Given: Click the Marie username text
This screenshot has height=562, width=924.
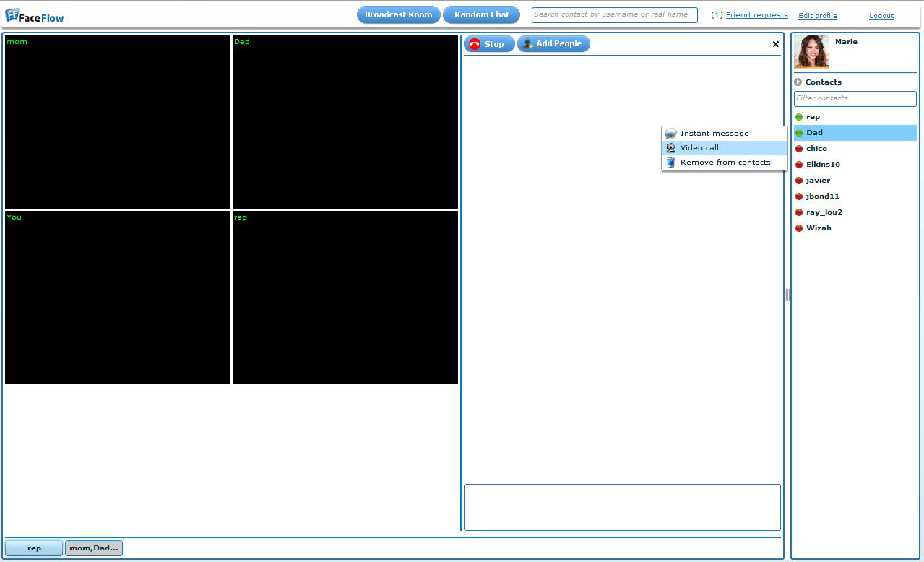Looking at the screenshot, I should click(846, 42).
